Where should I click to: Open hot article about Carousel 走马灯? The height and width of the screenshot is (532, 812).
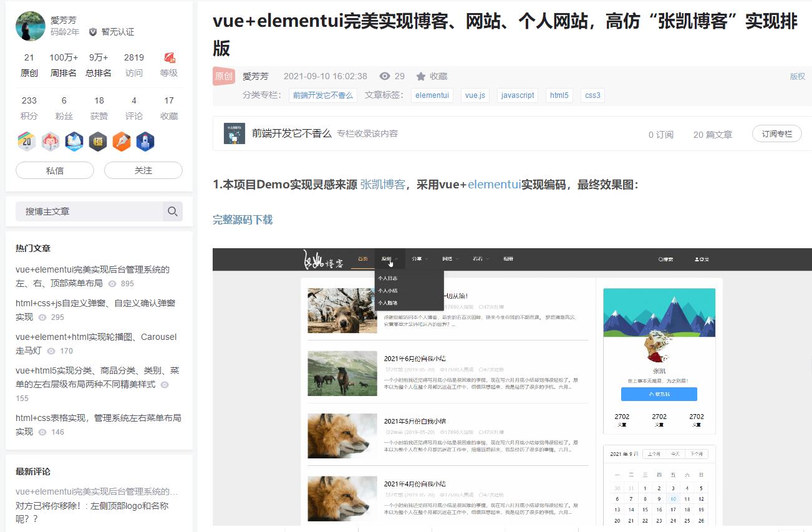(95, 344)
